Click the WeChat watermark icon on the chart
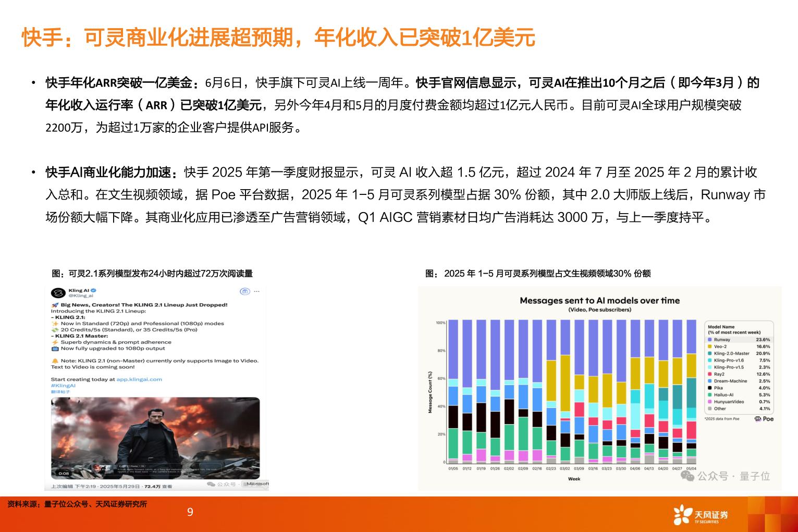Viewport: 798px width, 532px height. [687, 476]
